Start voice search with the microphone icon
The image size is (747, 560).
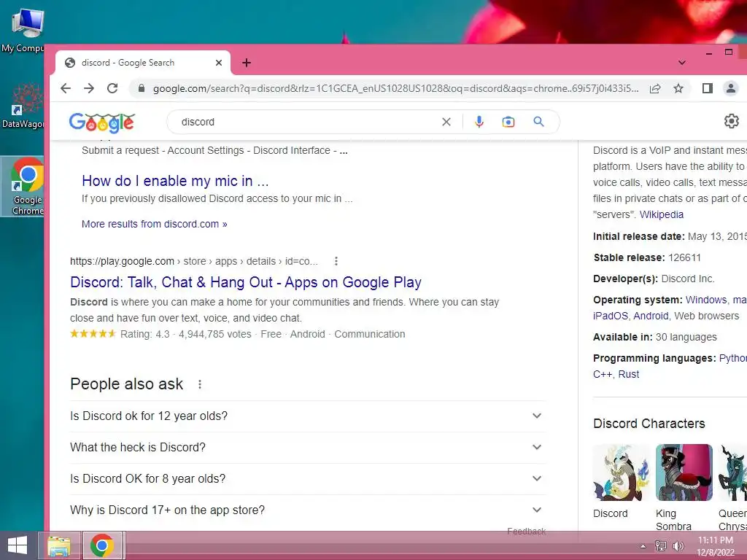(x=479, y=122)
